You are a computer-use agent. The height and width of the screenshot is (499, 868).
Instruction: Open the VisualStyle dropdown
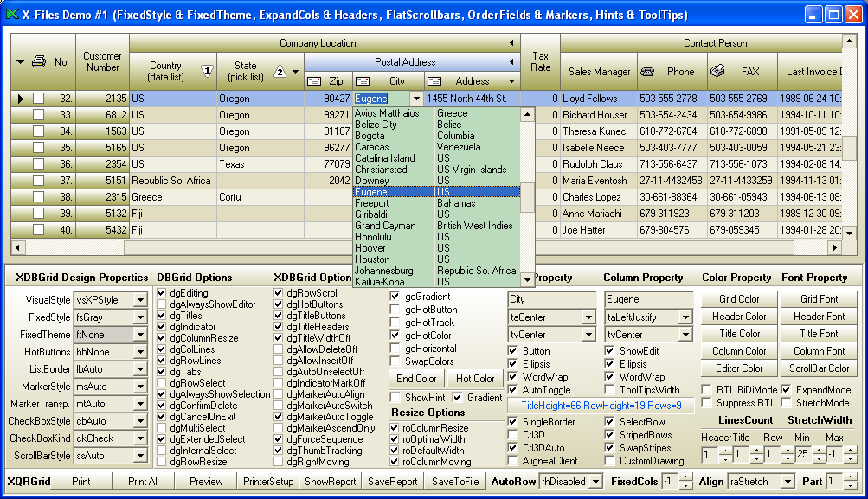coord(139,300)
